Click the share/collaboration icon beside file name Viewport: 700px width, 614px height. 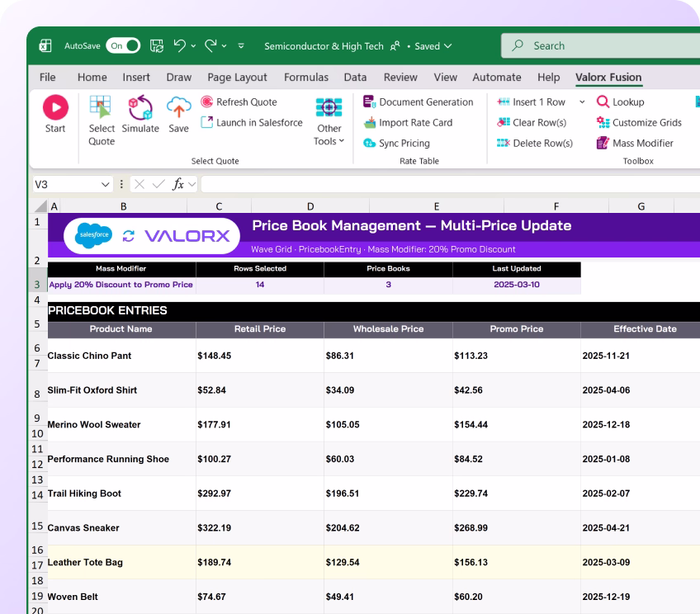click(395, 46)
